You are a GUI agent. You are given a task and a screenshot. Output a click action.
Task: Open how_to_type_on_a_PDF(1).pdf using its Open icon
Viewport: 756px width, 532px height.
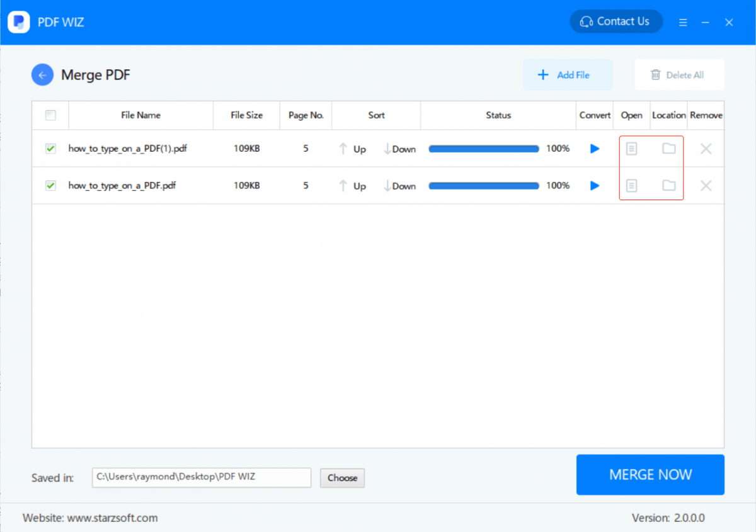point(632,149)
